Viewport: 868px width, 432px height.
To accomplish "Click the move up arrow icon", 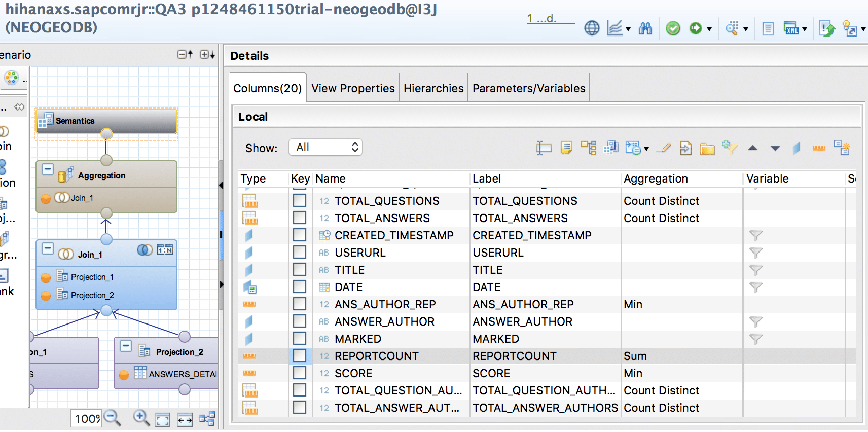I will (753, 148).
